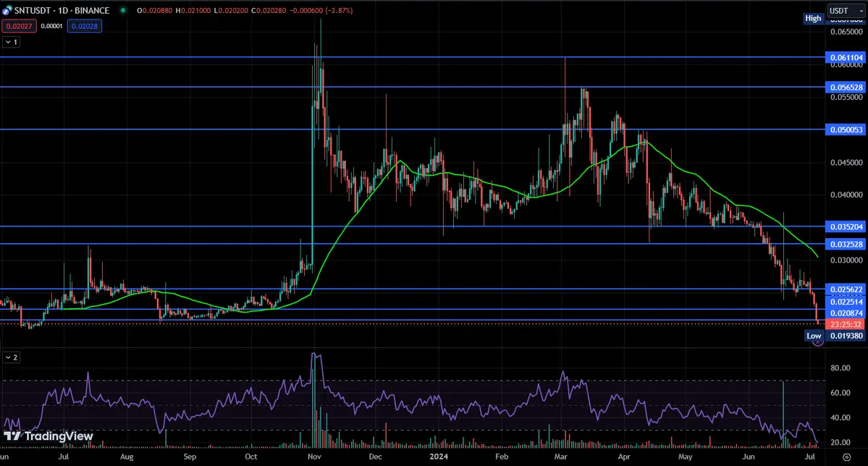Select the 0.032528 horizontal line price label
This screenshot has height=466, width=868.
pyautogui.click(x=846, y=244)
